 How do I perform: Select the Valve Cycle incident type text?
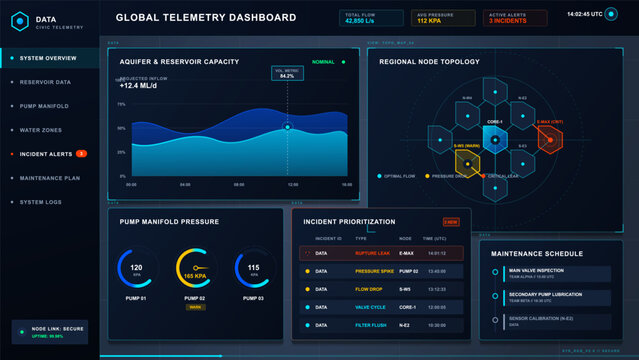coord(370,307)
